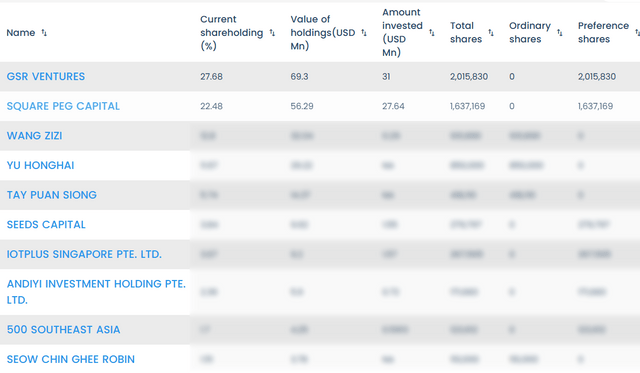The width and height of the screenshot is (640, 373).
Task: Select SQUARE PEG total shares 1,637,169 cell
Action: (467, 106)
